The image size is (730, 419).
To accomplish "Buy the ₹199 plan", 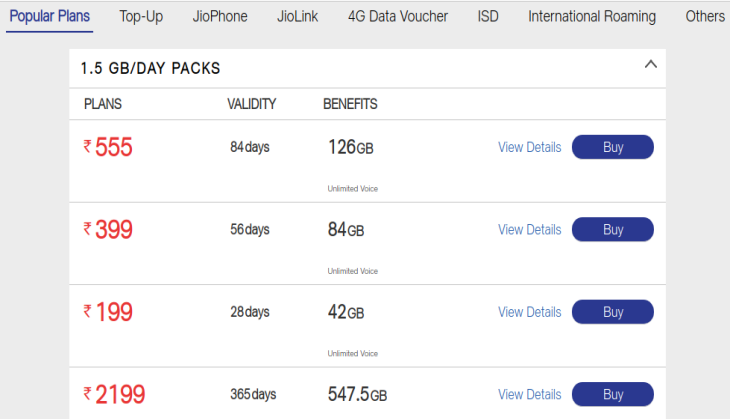I will (x=613, y=312).
